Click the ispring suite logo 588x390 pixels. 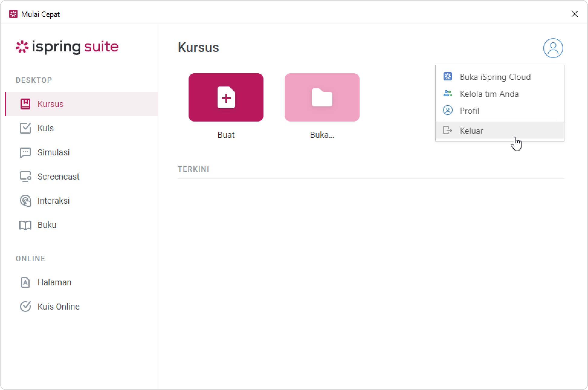click(x=67, y=47)
